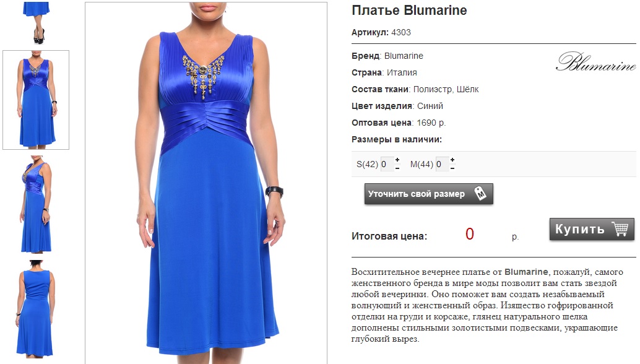This screenshot has height=364, width=640.
Task: Click the S(42) quantity input field
Action: tap(387, 164)
